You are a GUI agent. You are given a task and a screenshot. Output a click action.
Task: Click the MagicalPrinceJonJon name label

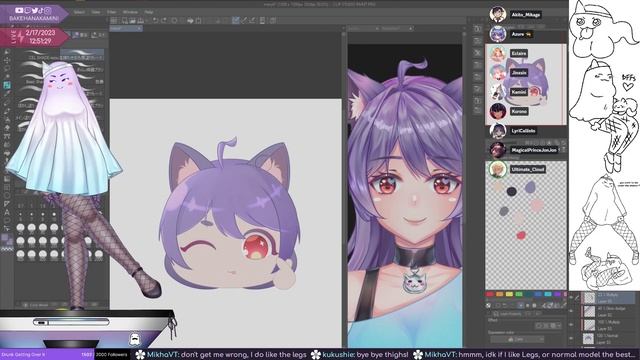[x=534, y=150]
